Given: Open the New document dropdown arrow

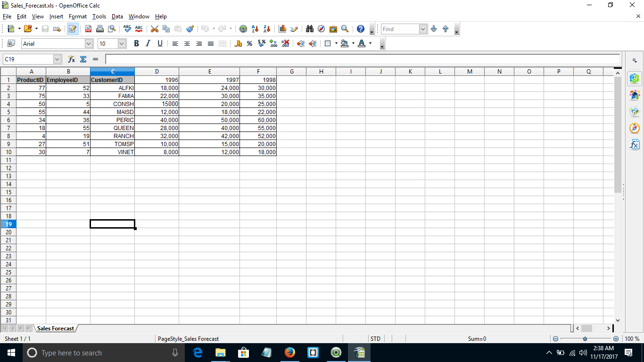Looking at the screenshot, I should tap(19, 29).
